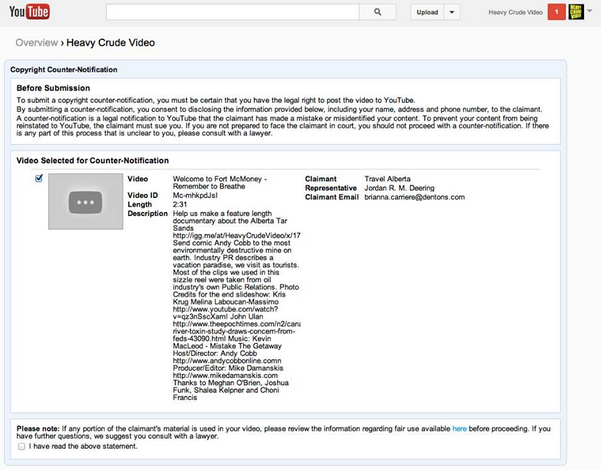The image size is (601, 470).
Task: Click 'Video Selected for Counter-Notification' heading
Action: 92,160
